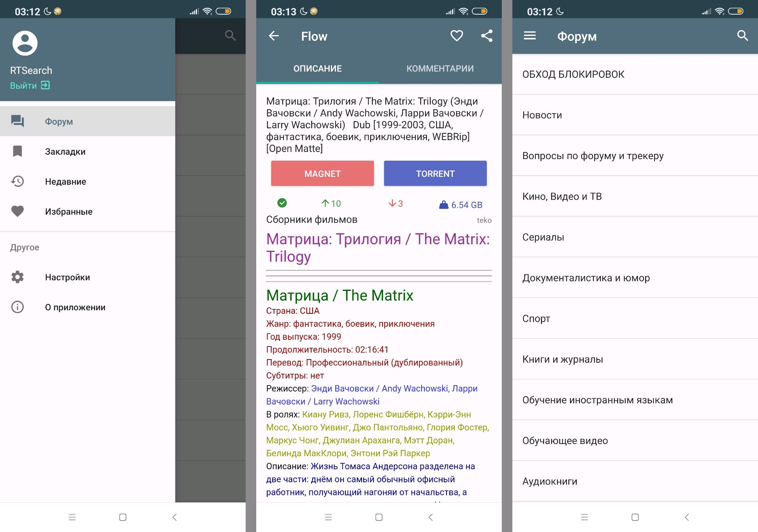Image resolution: width=758 pixels, height=532 pixels.
Task: Click the seeders up arrow count 10
Action: coord(331,203)
